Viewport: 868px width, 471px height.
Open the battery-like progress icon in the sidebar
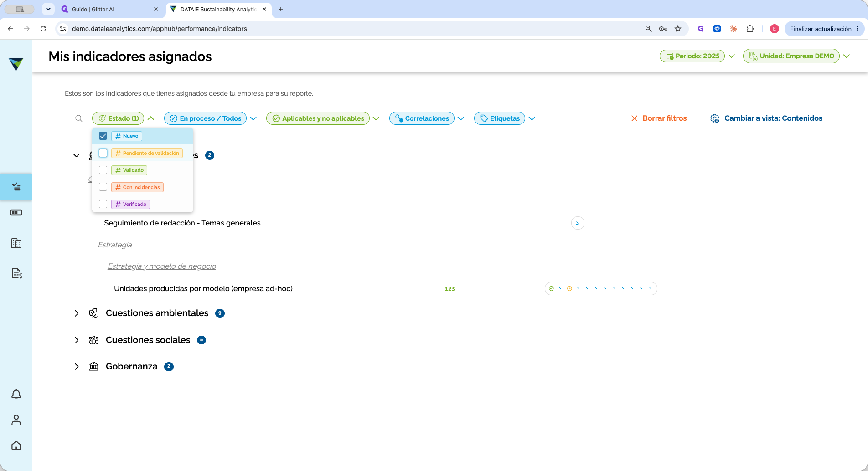16,213
